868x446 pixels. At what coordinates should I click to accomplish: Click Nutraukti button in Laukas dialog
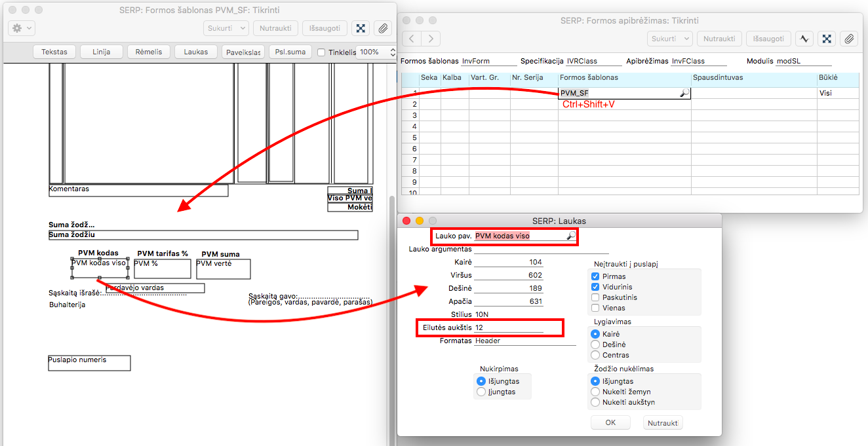663,423
